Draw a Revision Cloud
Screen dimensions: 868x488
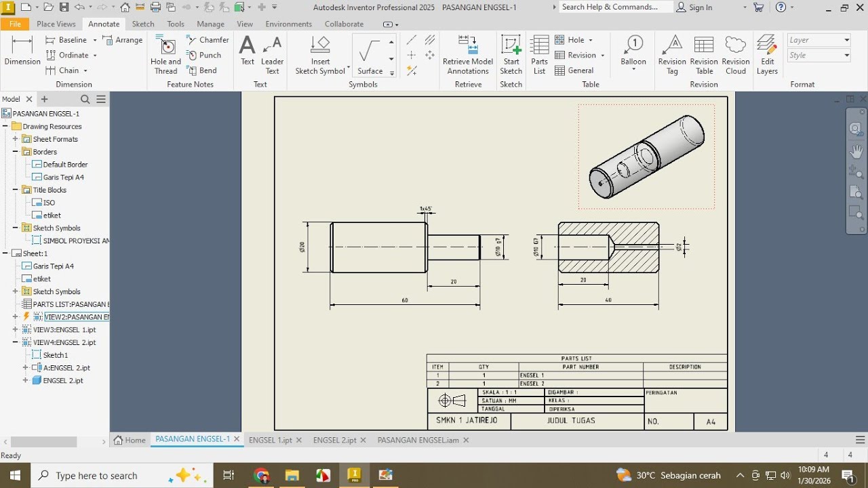point(736,54)
